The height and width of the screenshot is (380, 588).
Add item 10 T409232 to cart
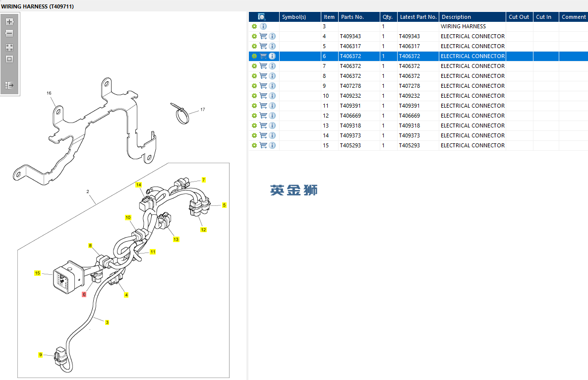(x=263, y=96)
